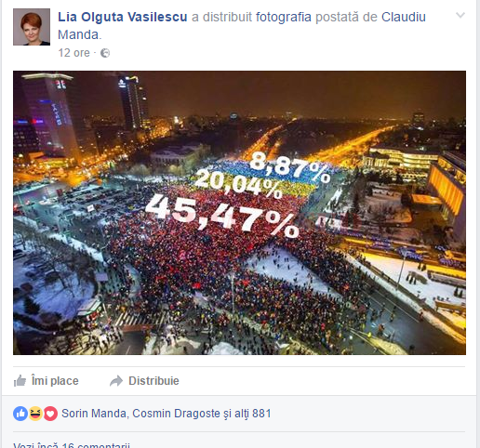Screen dimensions: 480x448
Task: Open the post options chevron menu
Action: tap(460, 15)
